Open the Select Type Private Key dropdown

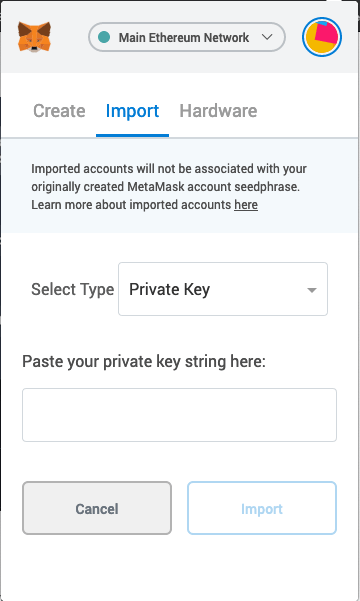[223, 289]
